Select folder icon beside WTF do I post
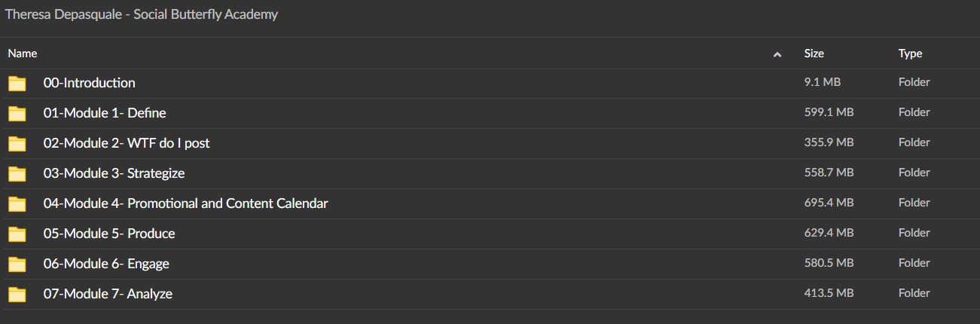This screenshot has height=324, width=980. click(x=17, y=144)
